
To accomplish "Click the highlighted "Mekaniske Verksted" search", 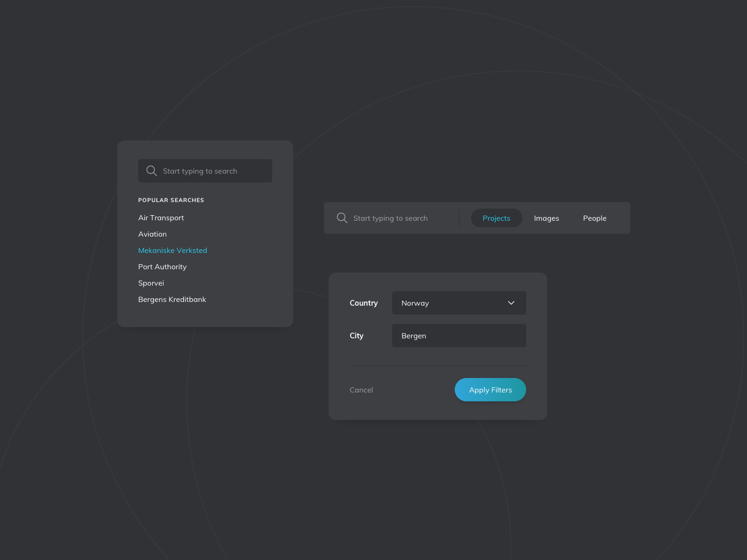I will (x=173, y=250).
